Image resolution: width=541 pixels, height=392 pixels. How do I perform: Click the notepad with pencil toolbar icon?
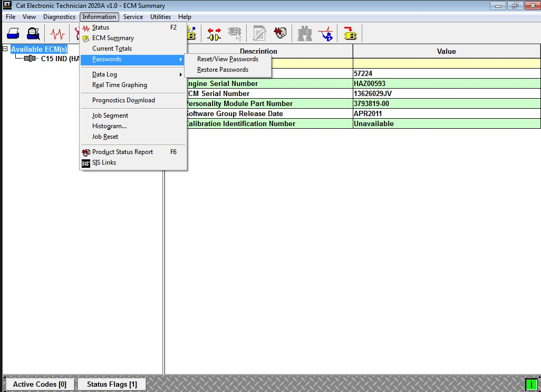tap(259, 34)
